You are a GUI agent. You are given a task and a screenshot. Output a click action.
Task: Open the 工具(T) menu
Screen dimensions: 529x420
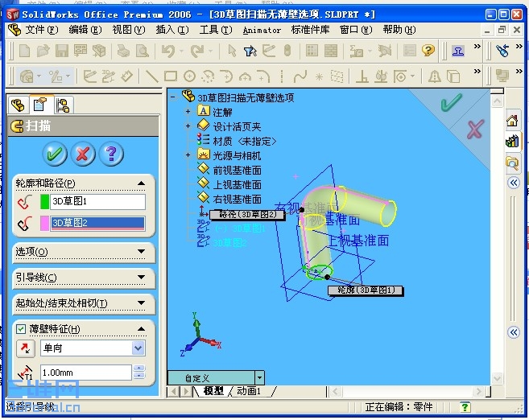[x=216, y=30]
